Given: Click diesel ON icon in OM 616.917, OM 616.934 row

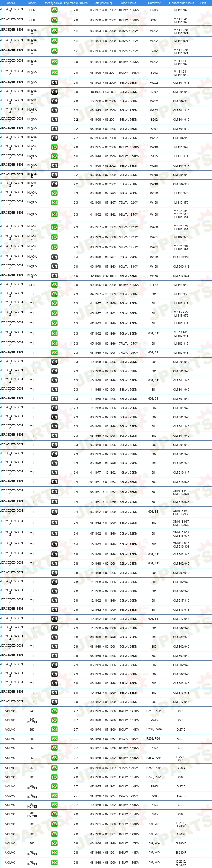Looking at the screenshot, I should pyautogui.click(x=54, y=492).
